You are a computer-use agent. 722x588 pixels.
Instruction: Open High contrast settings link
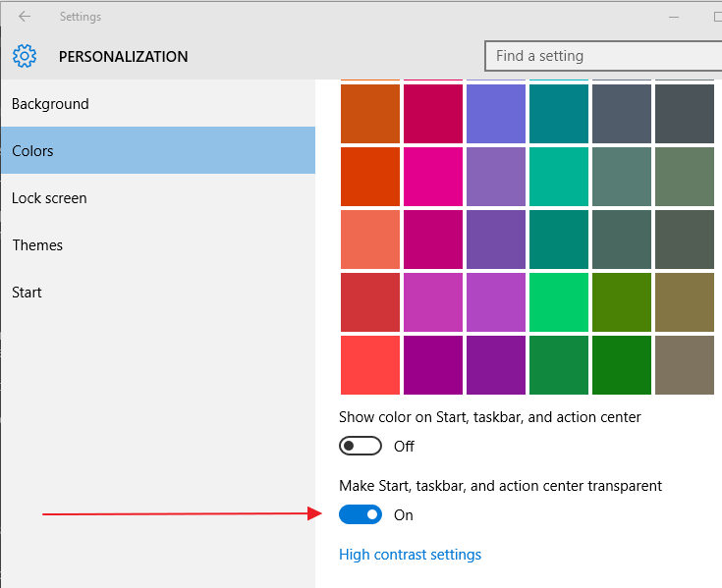(410, 555)
